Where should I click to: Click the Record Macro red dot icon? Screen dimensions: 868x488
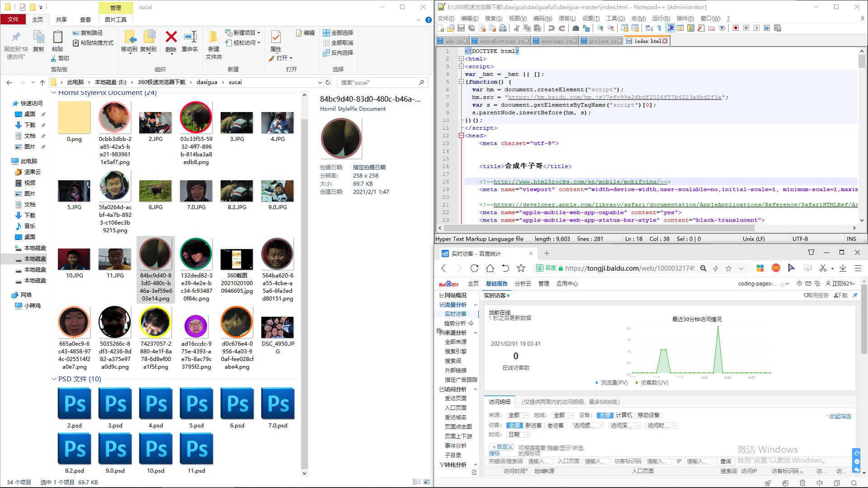[736, 28]
